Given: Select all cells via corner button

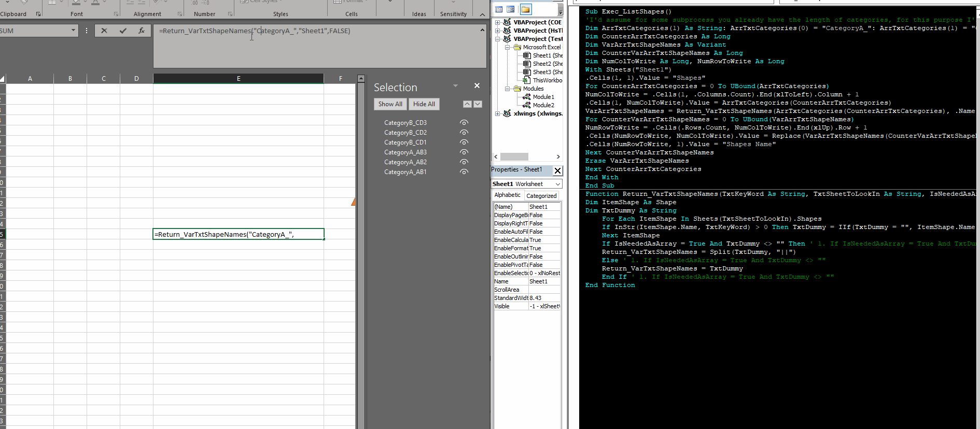Looking at the screenshot, I should [x=3, y=79].
